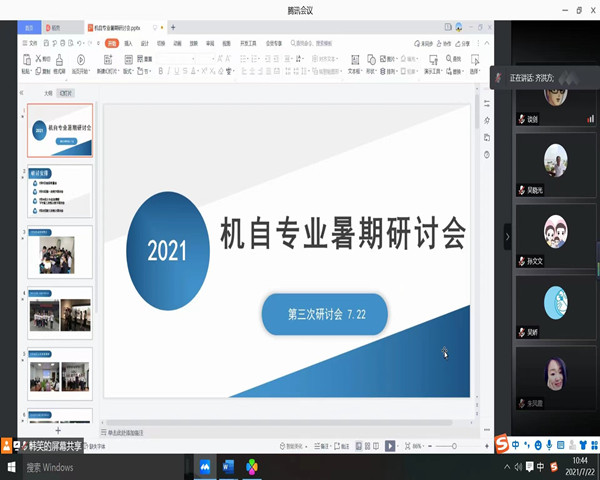This screenshot has height=480, width=600.
Task: Click the Windows Start button
Action: click(x=10, y=467)
